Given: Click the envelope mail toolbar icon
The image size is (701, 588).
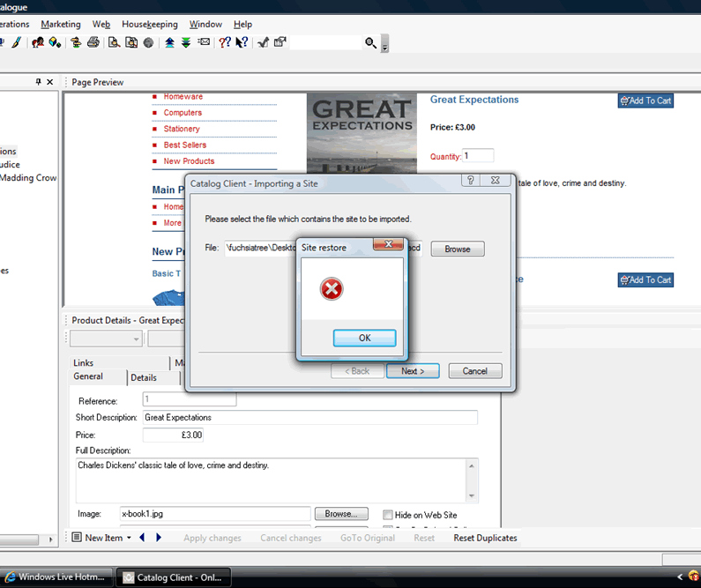Looking at the screenshot, I should tap(204, 42).
